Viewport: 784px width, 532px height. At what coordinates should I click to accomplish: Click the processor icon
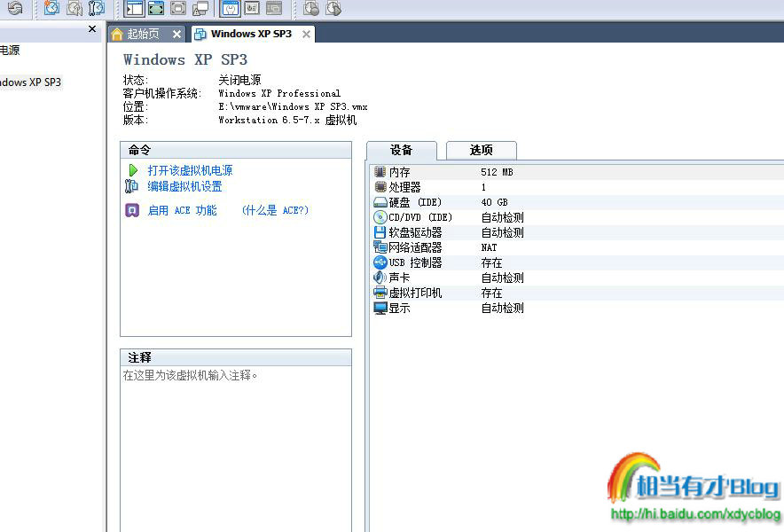coord(380,187)
